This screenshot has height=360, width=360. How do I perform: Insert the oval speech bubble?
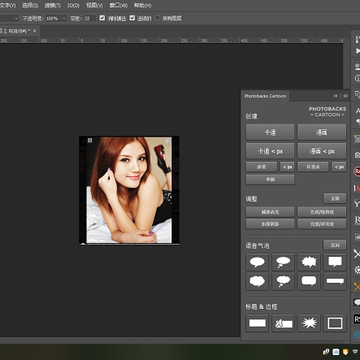click(x=257, y=262)
